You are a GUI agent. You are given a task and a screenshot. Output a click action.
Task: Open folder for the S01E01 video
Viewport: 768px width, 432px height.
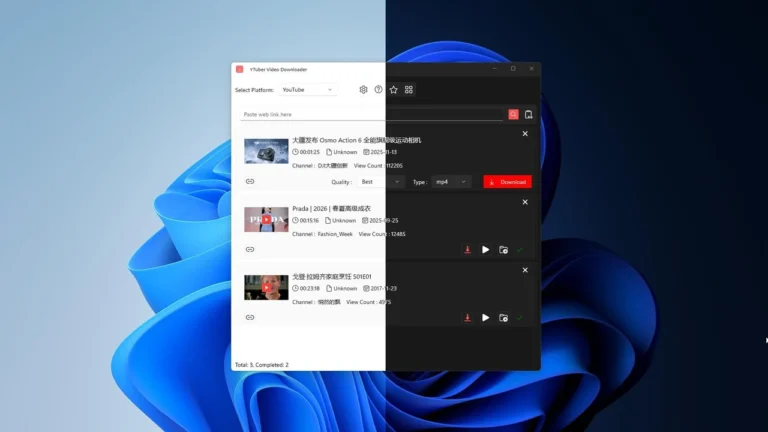pyautogui.click(x=503, y=318)
